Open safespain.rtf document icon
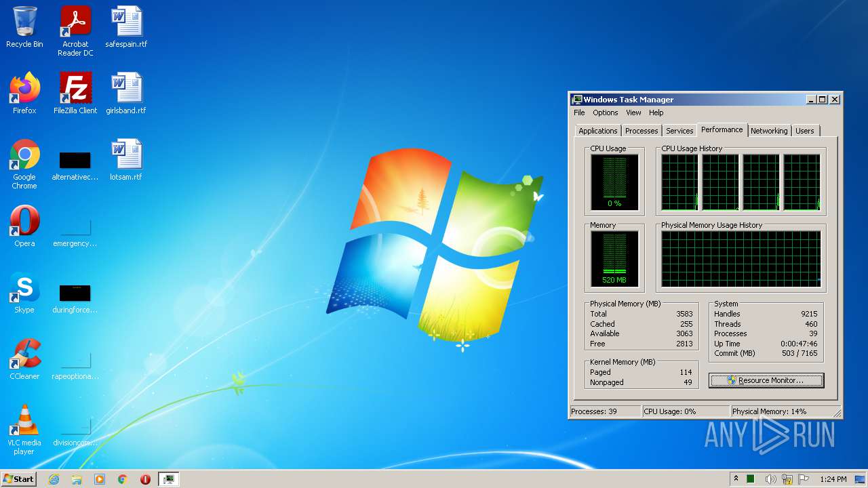The image size is (868, 488). [x=126, y=27]
